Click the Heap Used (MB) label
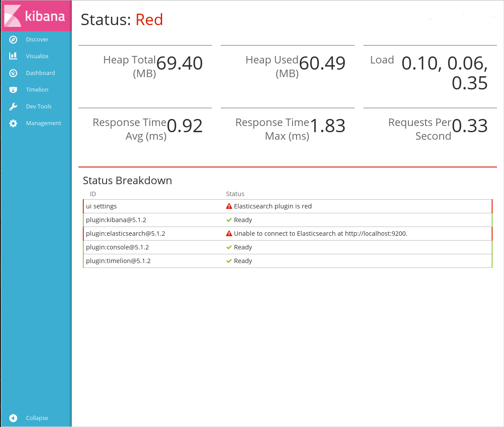Image resolution: width=504 pixels, height=427 pixels. (272, 67)
